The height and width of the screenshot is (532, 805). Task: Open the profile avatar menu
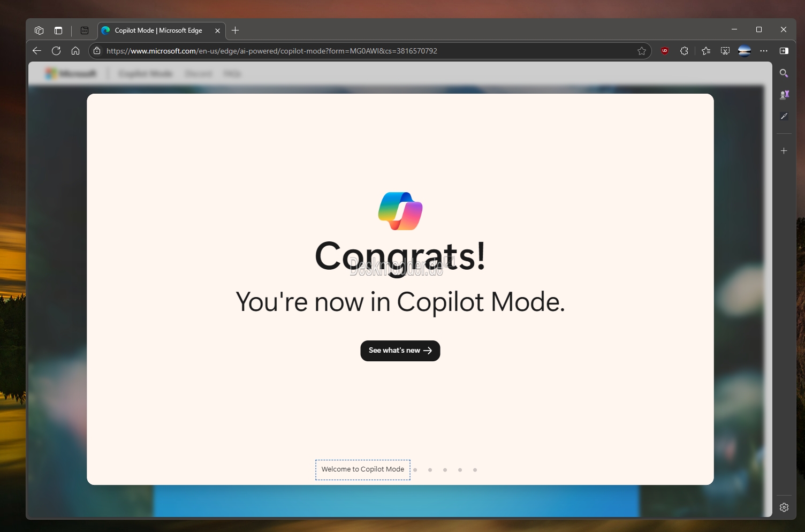745,51
